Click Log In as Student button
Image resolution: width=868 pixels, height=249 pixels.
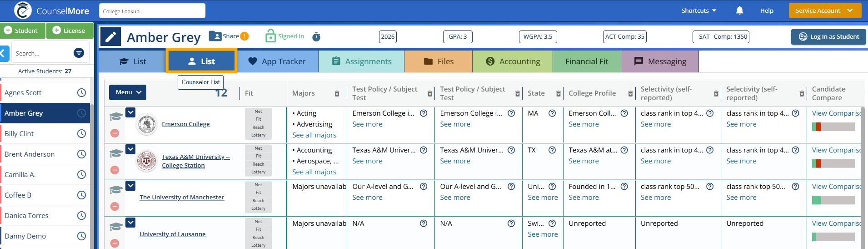(x=828, y=37)
